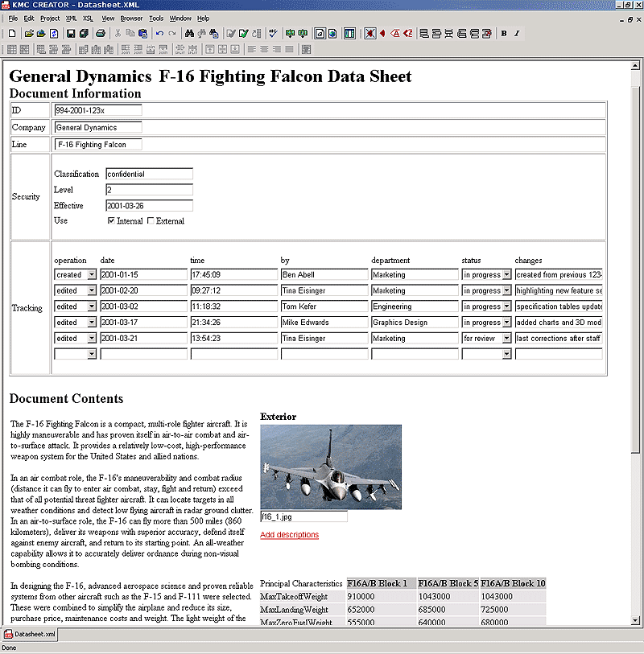644x654 pixels.
Task: Click the vertical scrollbar thumb
Action: [635, 269]
